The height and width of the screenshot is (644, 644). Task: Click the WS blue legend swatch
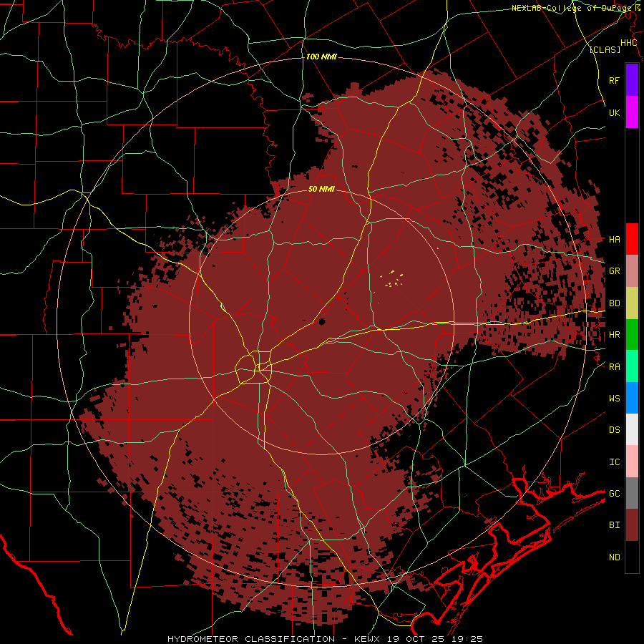pos(632,398)
